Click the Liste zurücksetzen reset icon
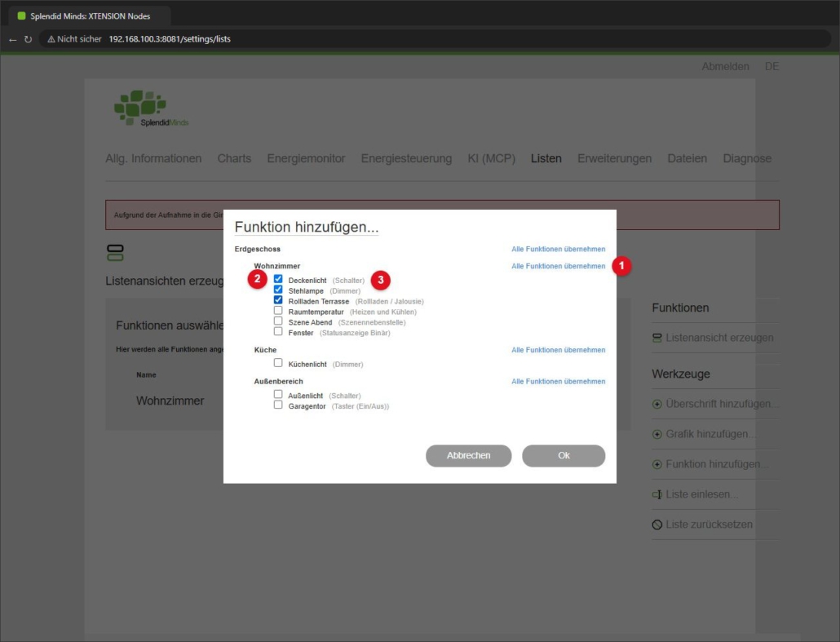Screen dimensions: 840x642 [x=657, y=525]
